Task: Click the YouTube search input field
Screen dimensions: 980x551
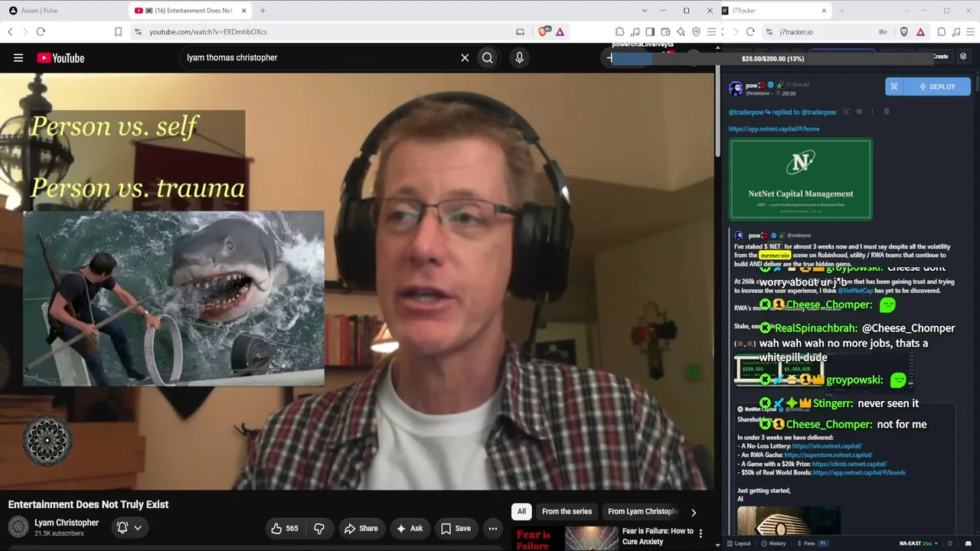Action: click(320, 57)
